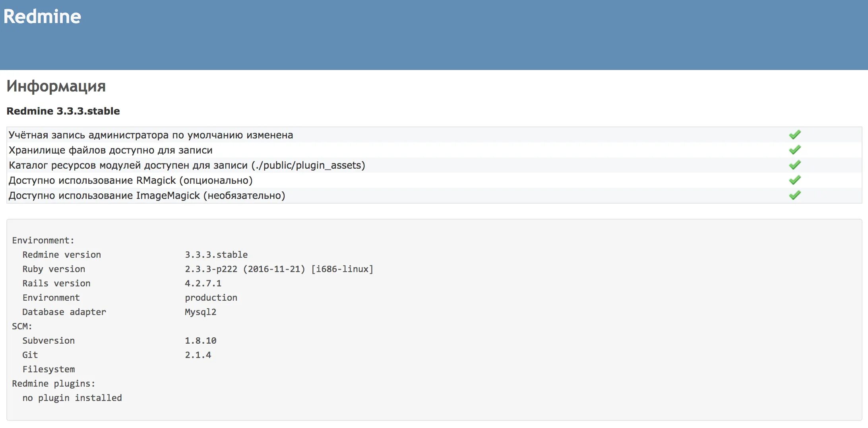Click the green check for file storage writable
Image resolution: width=868 pixels, height=428 pixels.
pos(795,150)
